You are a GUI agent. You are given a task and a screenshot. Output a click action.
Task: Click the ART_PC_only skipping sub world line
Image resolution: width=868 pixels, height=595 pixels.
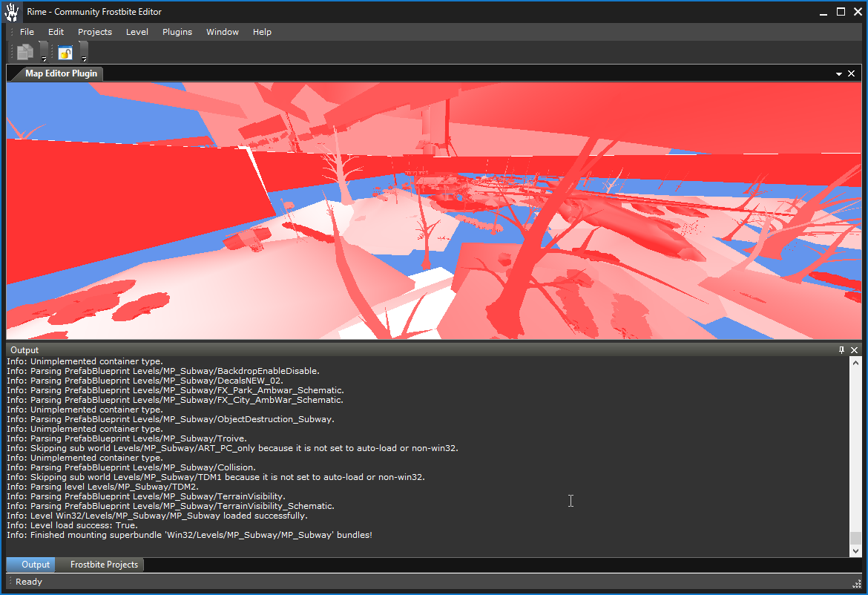tap(232, 448)
